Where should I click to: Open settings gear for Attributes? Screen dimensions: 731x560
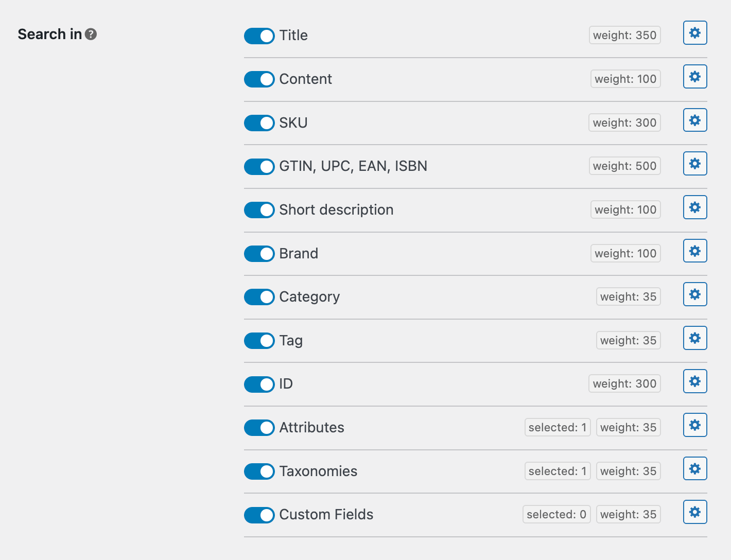[x=694, y=425]
